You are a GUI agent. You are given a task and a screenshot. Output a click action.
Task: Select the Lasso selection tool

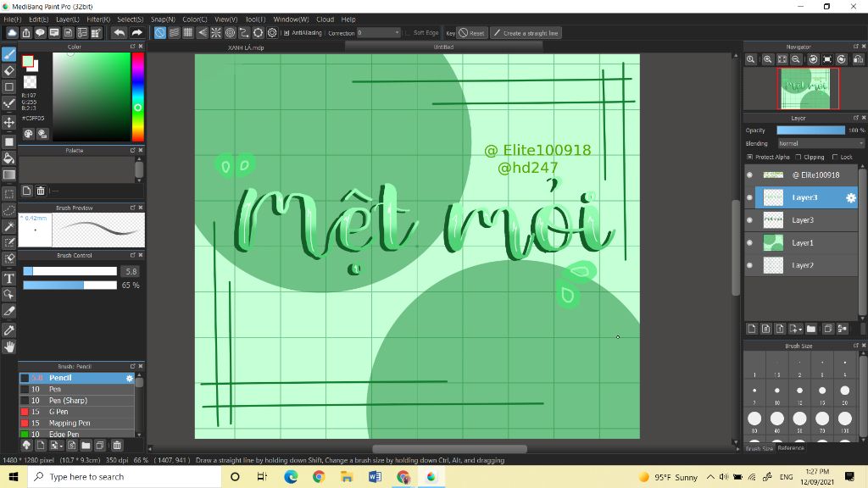tap(8, 210)
